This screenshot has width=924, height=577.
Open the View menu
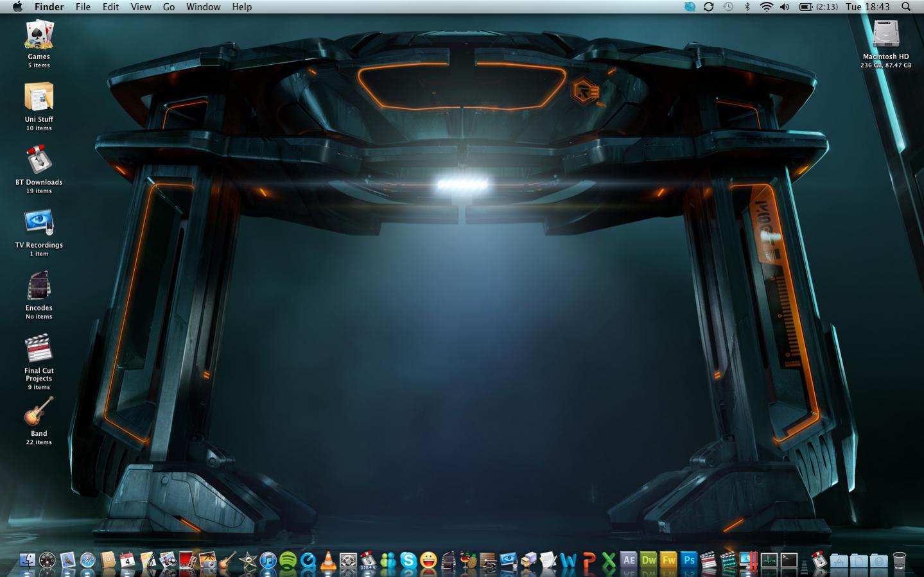coord(141,6)
